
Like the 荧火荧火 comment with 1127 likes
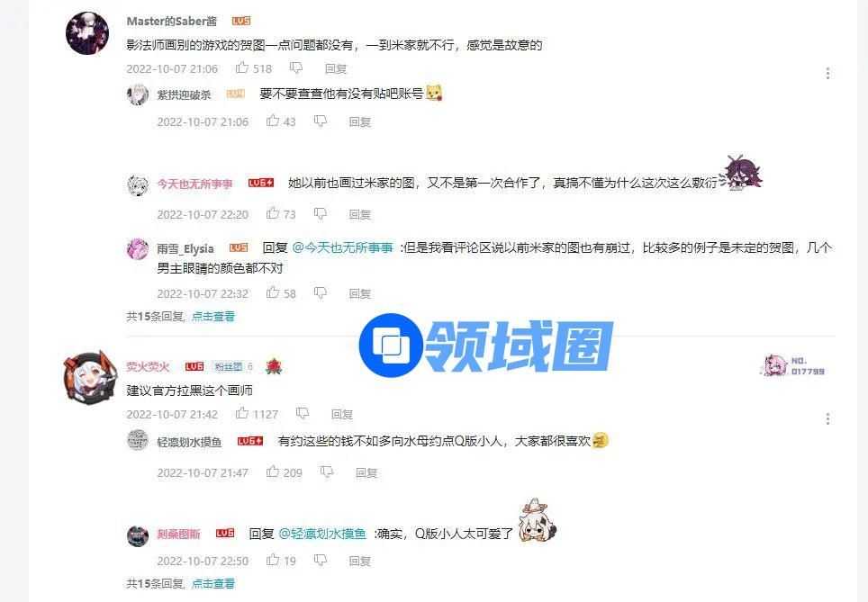(242, 413)
